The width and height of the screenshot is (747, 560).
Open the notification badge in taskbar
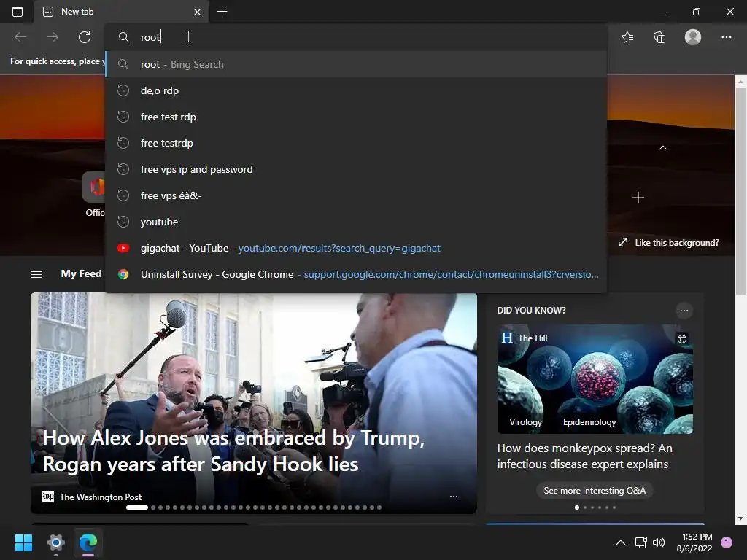[727, 542]
